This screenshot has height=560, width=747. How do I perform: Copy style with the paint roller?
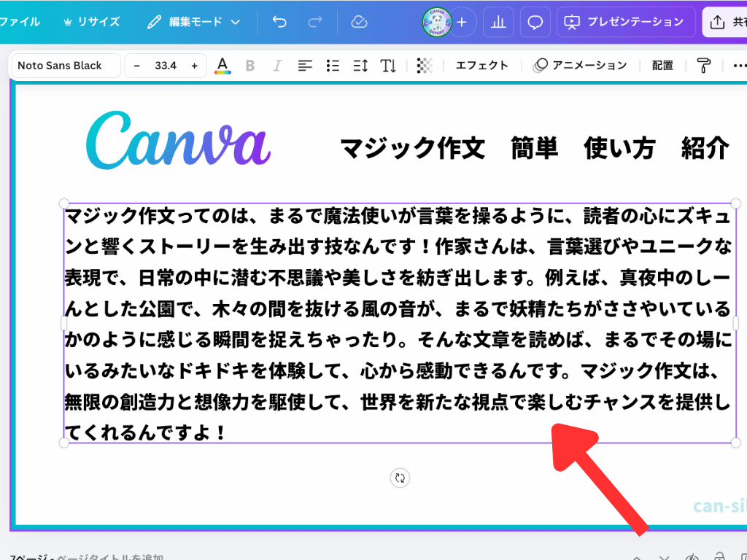[x=704, y=66]
